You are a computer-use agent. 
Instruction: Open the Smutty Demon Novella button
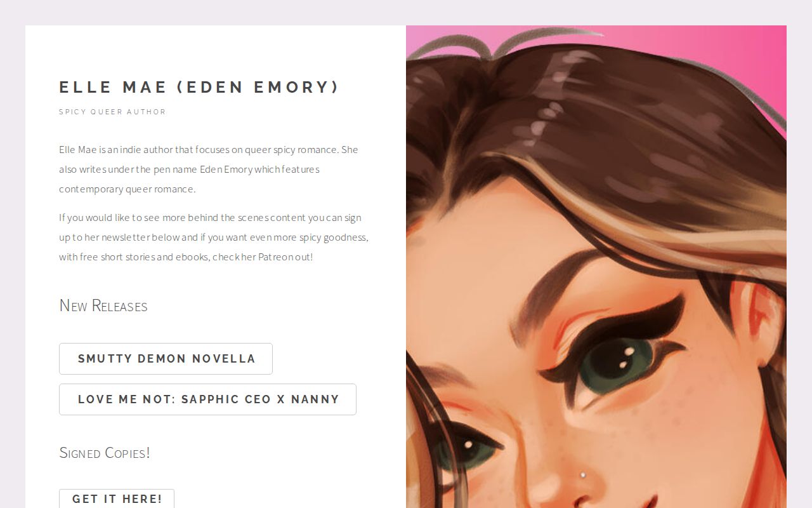(166, 359)
